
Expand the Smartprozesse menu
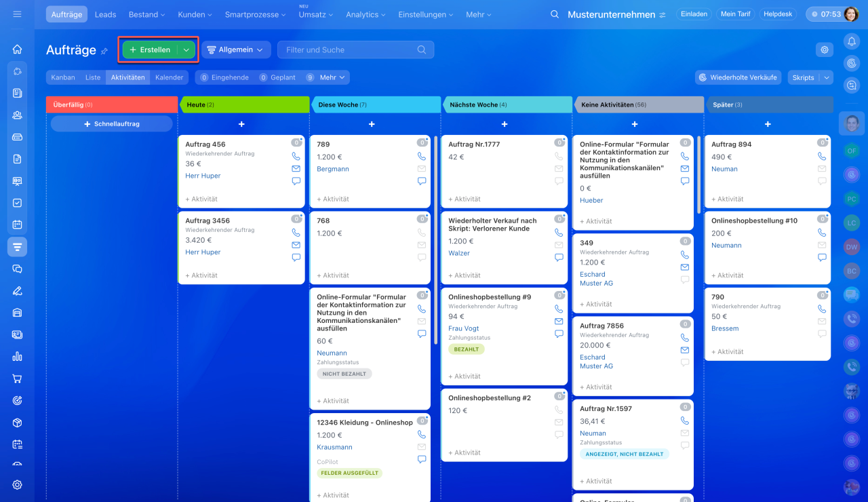[256, 14]
